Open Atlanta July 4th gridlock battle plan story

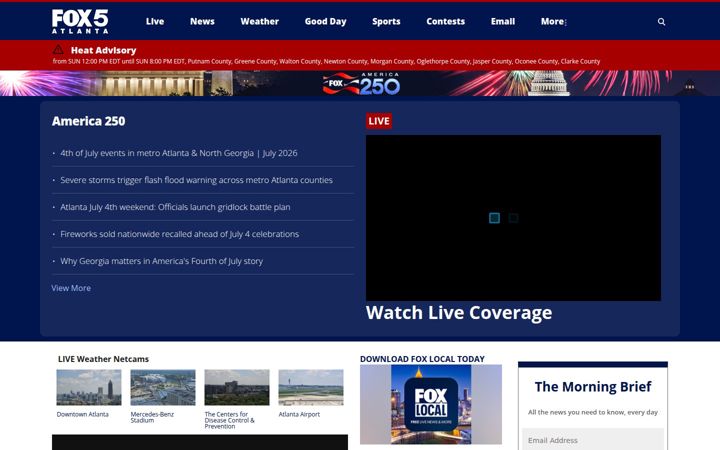tap(175, 207)
